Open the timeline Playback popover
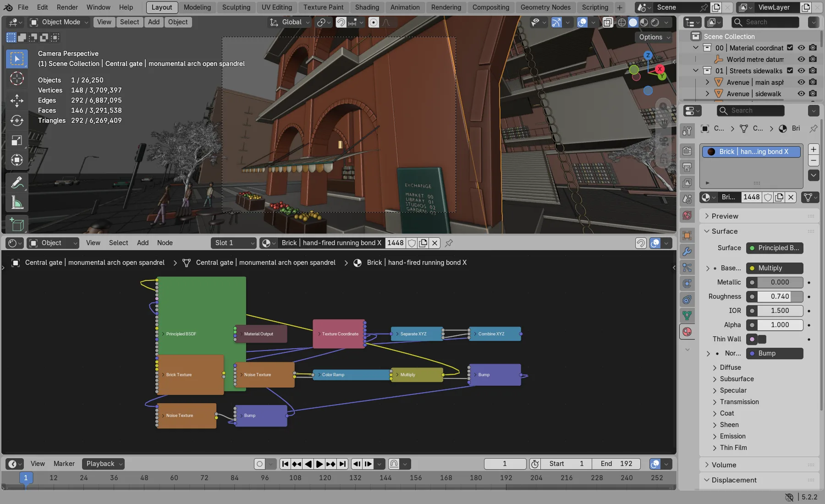The height and width of the screenshot is (504, 825). pos(104,464)
